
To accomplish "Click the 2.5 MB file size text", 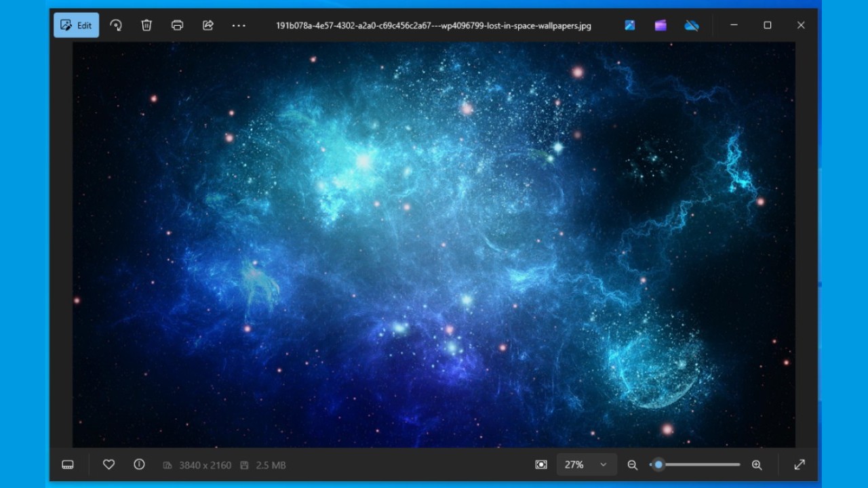I will (271, 465).
